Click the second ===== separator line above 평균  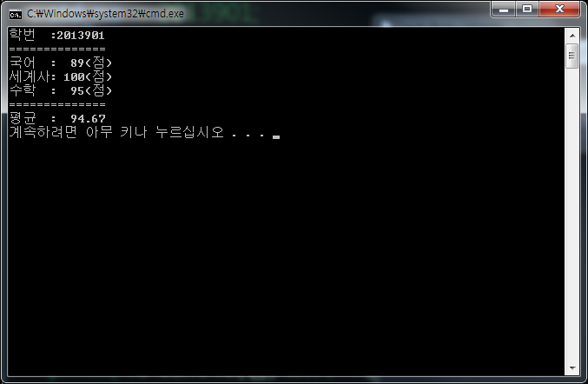[57, 104]
